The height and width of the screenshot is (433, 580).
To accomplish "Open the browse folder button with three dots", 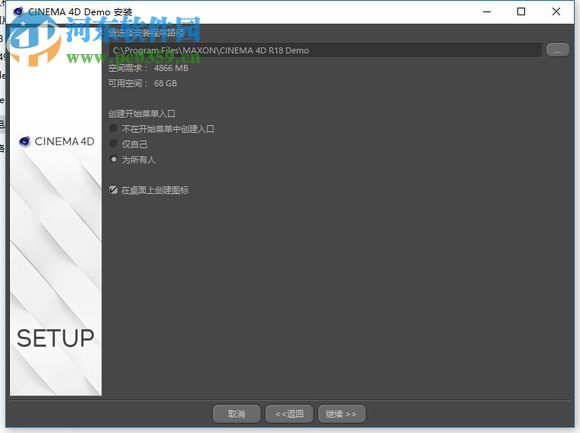I will pos(557,50).
